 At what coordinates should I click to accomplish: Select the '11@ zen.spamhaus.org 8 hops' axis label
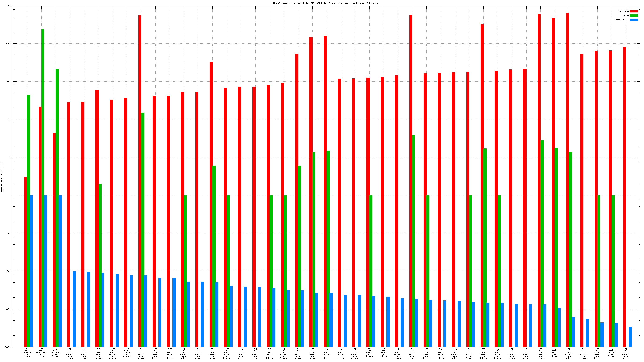coord(127,352)
